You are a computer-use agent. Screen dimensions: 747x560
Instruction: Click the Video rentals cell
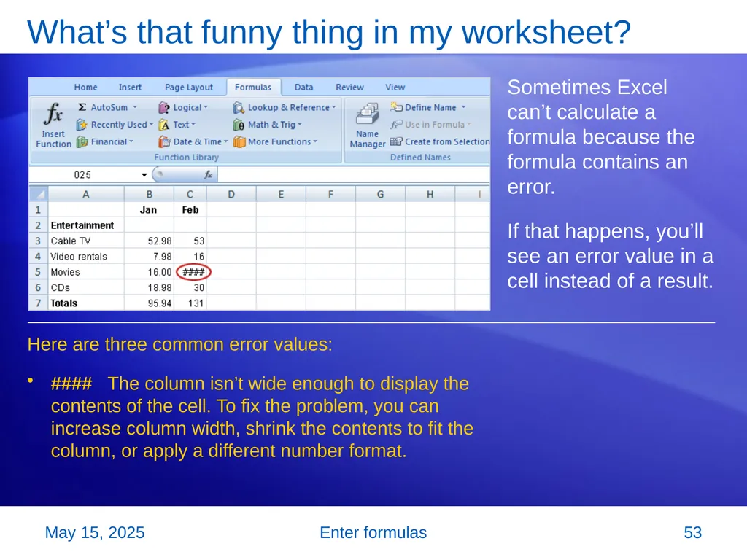[x=86, y=257]
